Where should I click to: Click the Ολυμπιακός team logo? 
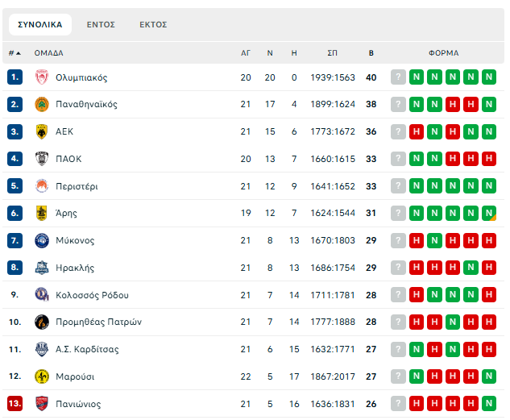click(x=42, y=77)
